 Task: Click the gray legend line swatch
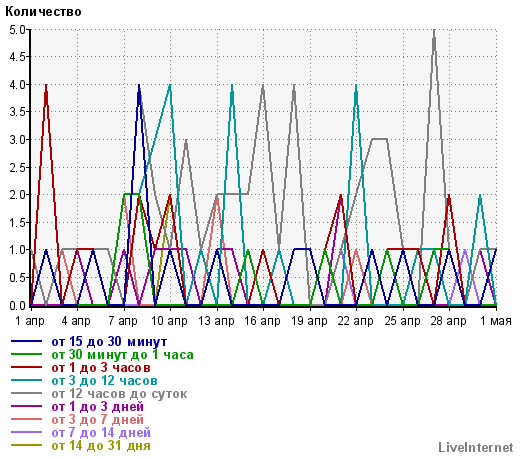pyautogui.click(x=27, y=393)
